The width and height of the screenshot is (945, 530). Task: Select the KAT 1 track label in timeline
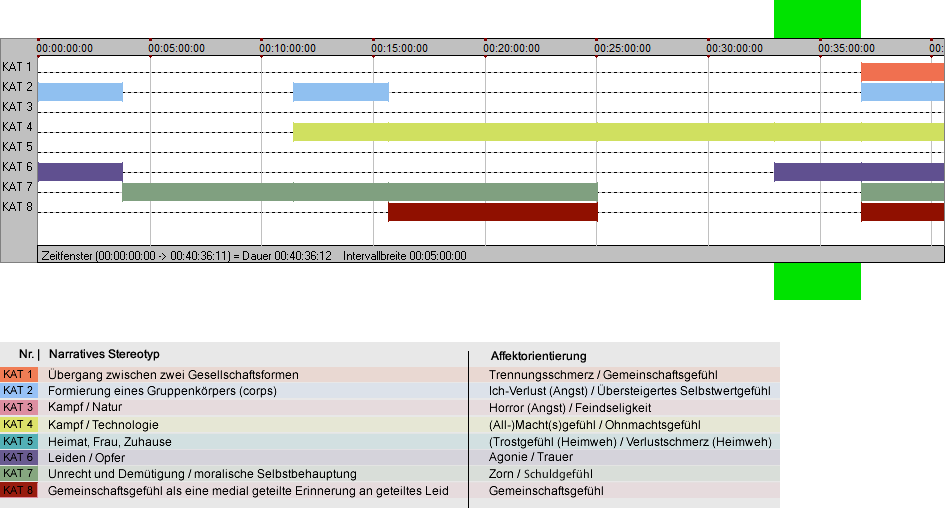point(17,67)
